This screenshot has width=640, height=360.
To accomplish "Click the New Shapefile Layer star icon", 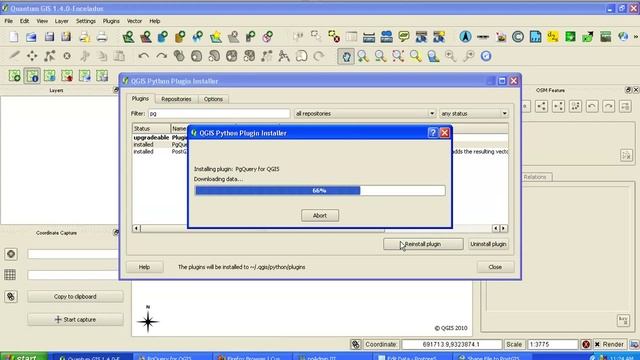I will click(x=216, y=37).
